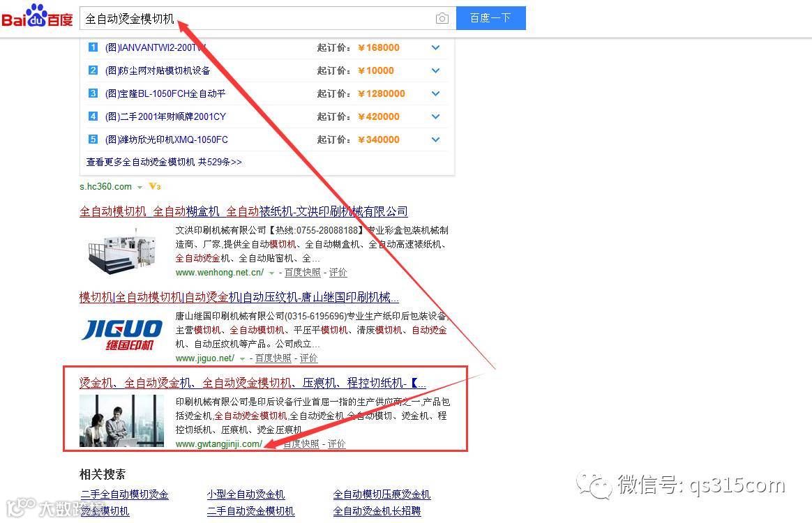Viewport: 812px width, 523px height.
Task: Open camera image search in search box
Action: [442, 19]
